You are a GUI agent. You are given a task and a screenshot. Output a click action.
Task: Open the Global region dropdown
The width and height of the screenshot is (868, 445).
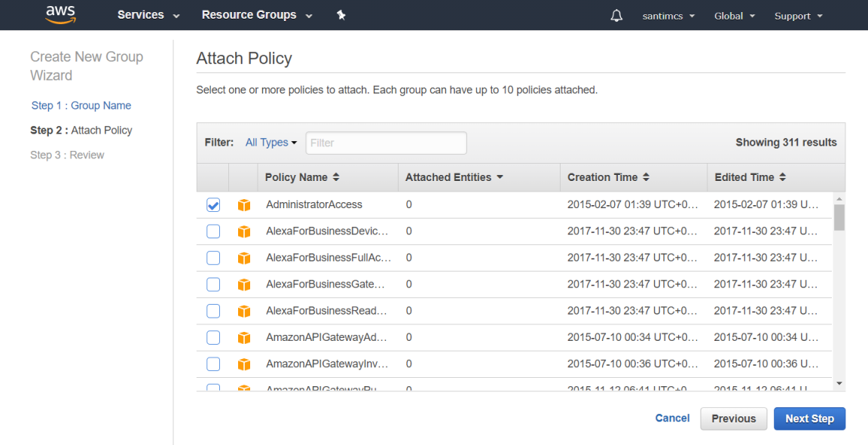[735, 16]
